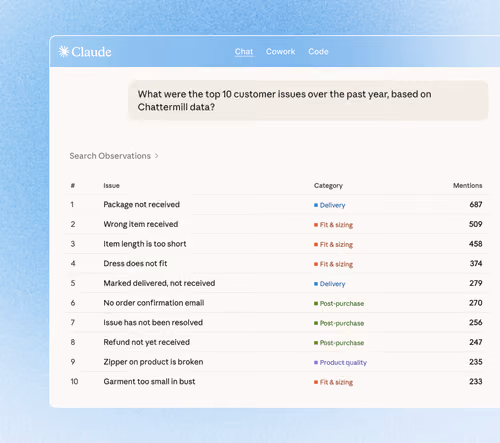The width and height of the screenshot is (500, 443).
Task: Select 'Garment too small in bust' row
Action: tap(149, 382)
